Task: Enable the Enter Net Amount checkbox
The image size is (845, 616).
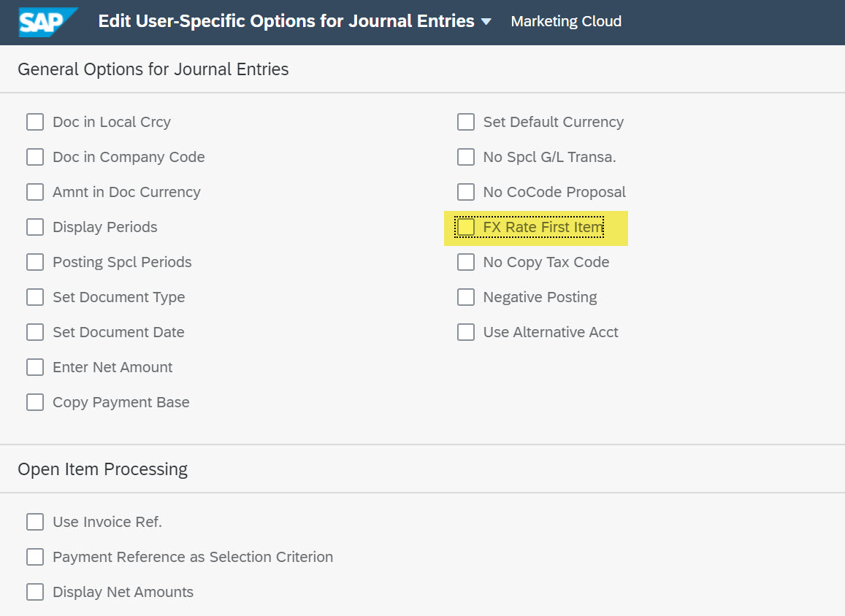Action: click(x=35, y=366)
